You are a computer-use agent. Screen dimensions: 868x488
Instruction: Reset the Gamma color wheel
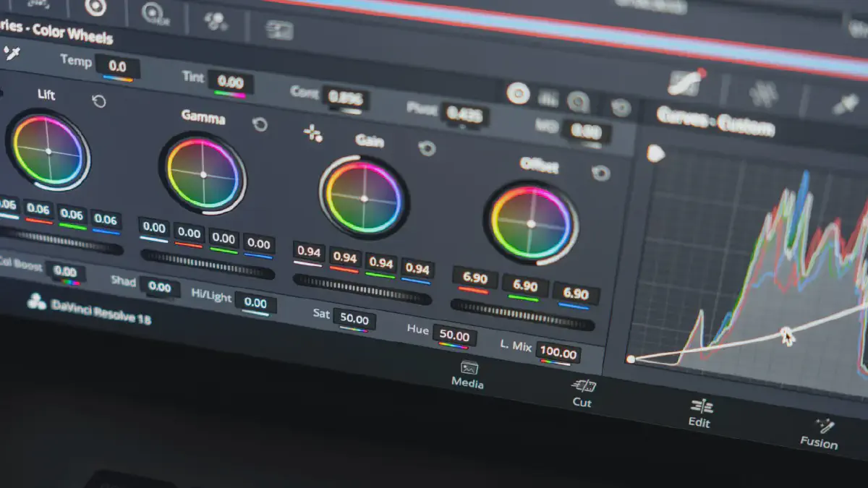coord(260,124)
